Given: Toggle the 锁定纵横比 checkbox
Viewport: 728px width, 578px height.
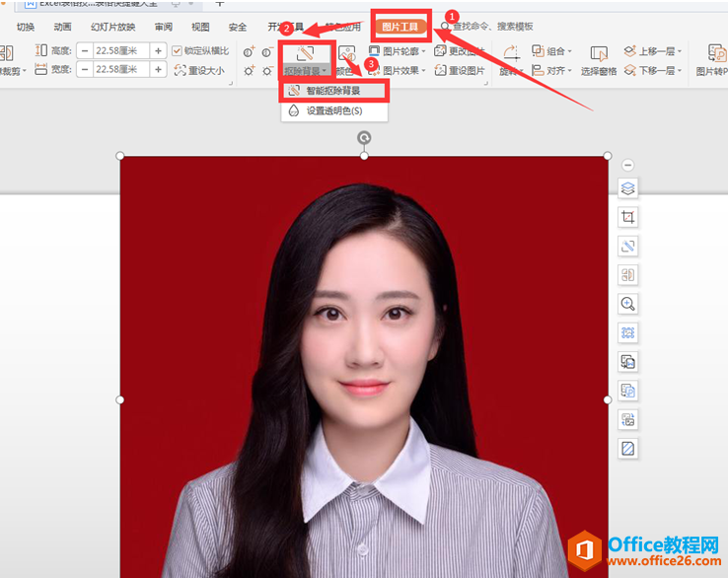Looking at the screenshot, I should tap(177, 51).
